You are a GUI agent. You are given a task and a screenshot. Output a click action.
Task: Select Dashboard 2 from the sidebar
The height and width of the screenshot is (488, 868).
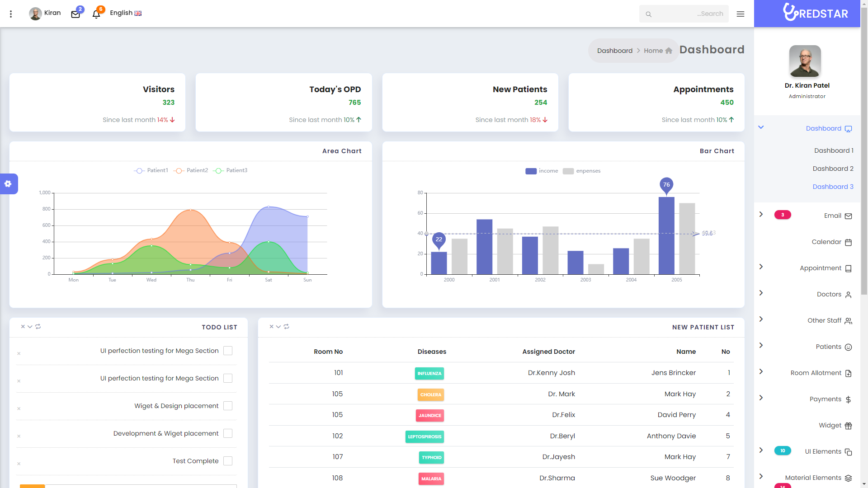[833, 169]
